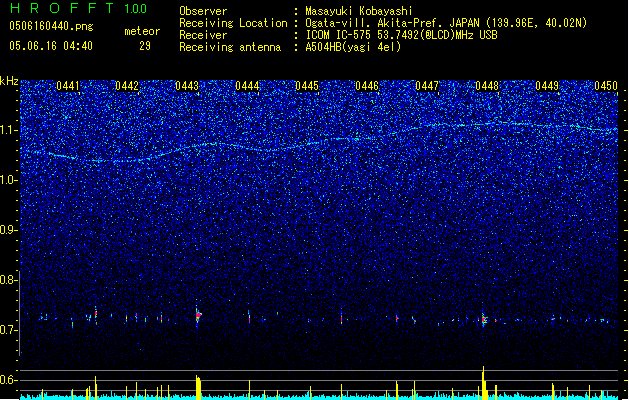This screenshot has width=629, height=400.
Task: Click the 0447 time marker
Action: [427, 86]
